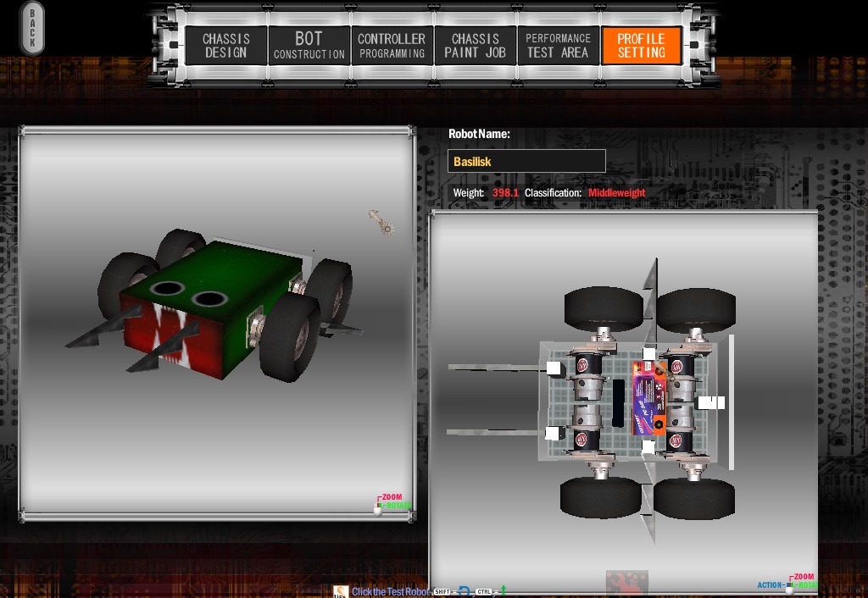Click the Robot Name field containing Basilisk
The image size is (868, 598).
(x=526, y=161)
